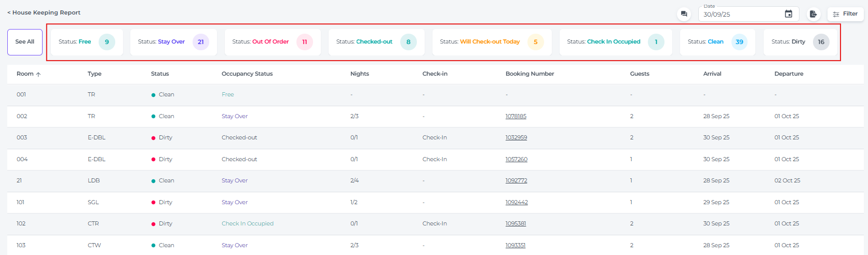
Task: Select the See All tab
Action: click(x=25, y=42)
